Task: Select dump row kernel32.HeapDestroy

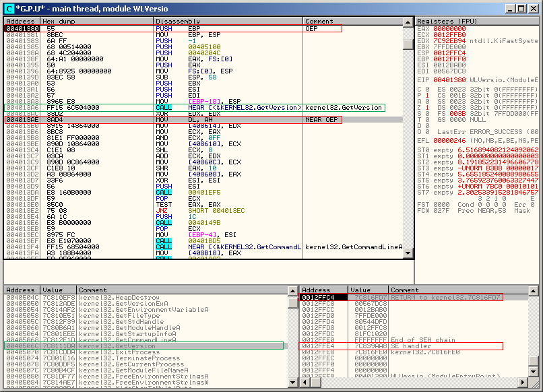Action: pos(146,298)
